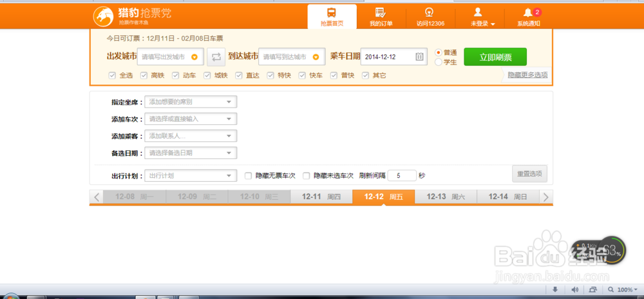Toggle the 高铁 checkbox
644x299 pixels.
144,75
